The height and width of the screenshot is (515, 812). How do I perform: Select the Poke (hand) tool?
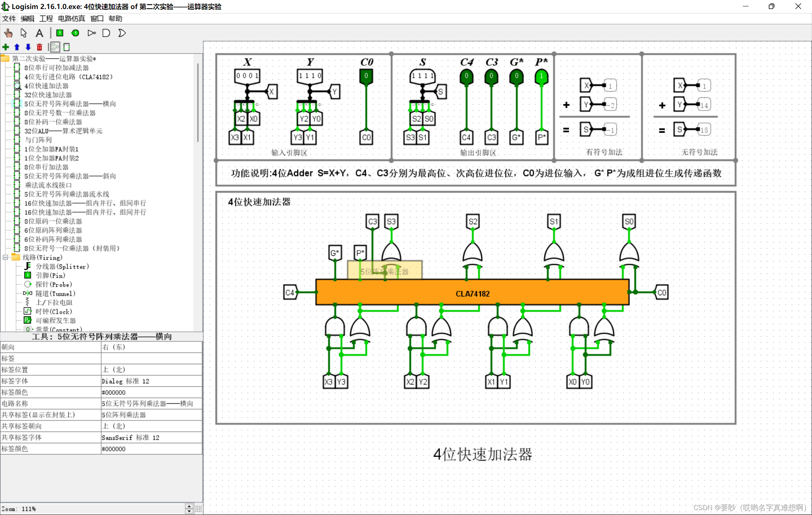pyautogui.click(x=8, y=33)
